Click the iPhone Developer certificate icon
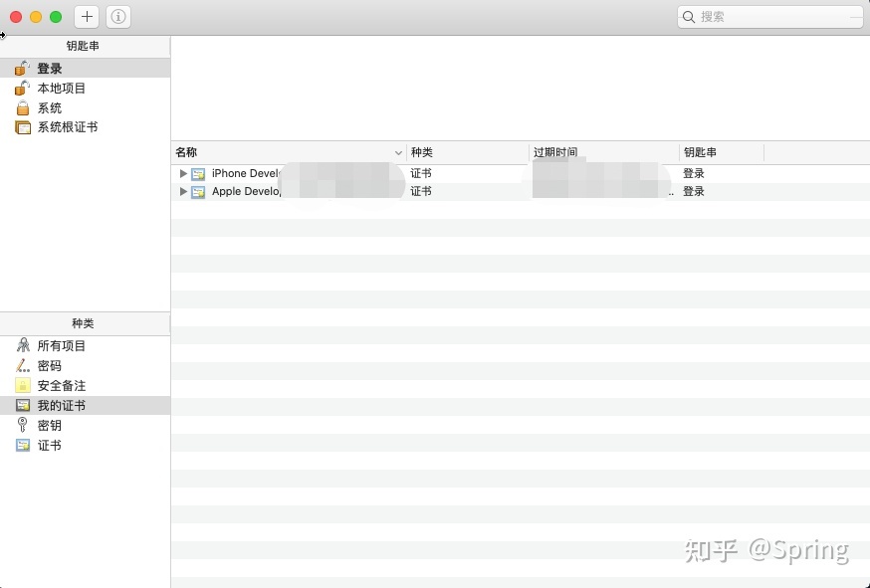Screen dimensions: 870x588 tap(198, 174)
